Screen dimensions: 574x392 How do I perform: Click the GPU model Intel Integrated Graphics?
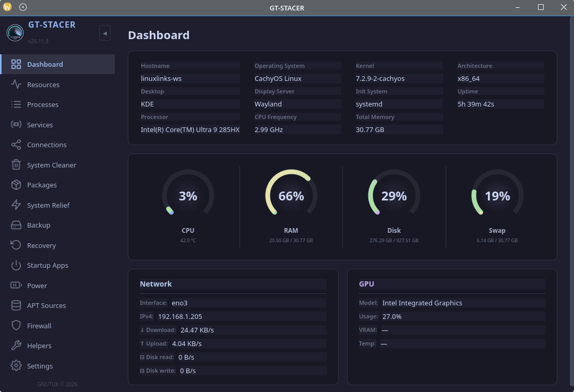(422, 303)
